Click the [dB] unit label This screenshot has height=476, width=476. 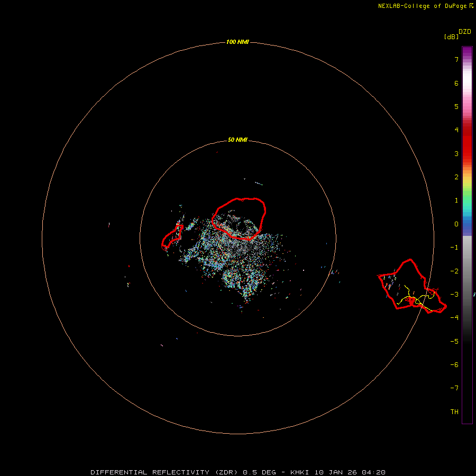(451, 37)
